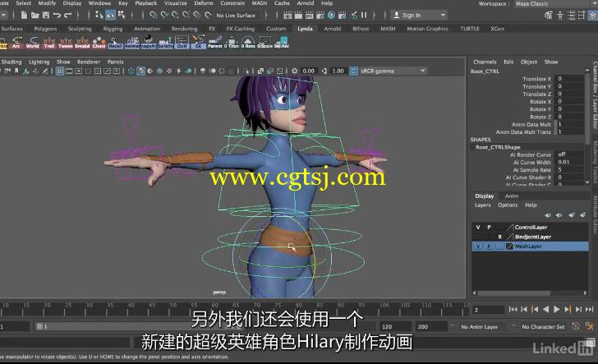The height and width of the screenshot is (364, 598).
Task: Open the viewport Shading menu
Action: coord(11,62)
